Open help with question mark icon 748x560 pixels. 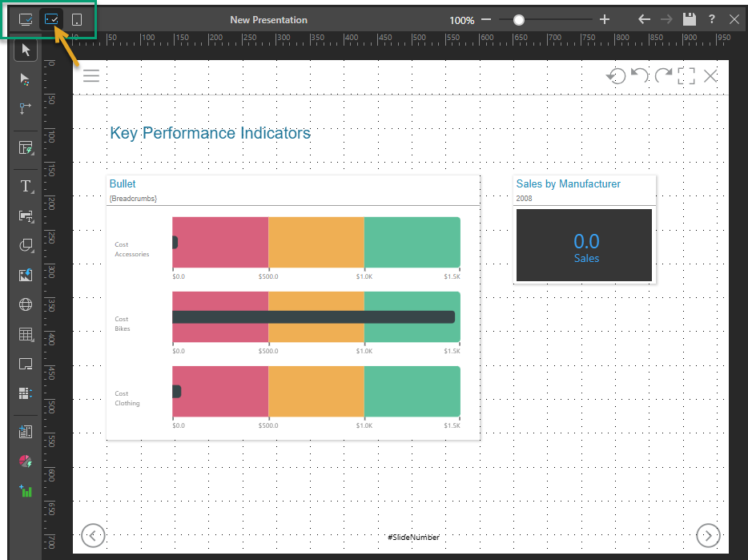click(712, 19)
